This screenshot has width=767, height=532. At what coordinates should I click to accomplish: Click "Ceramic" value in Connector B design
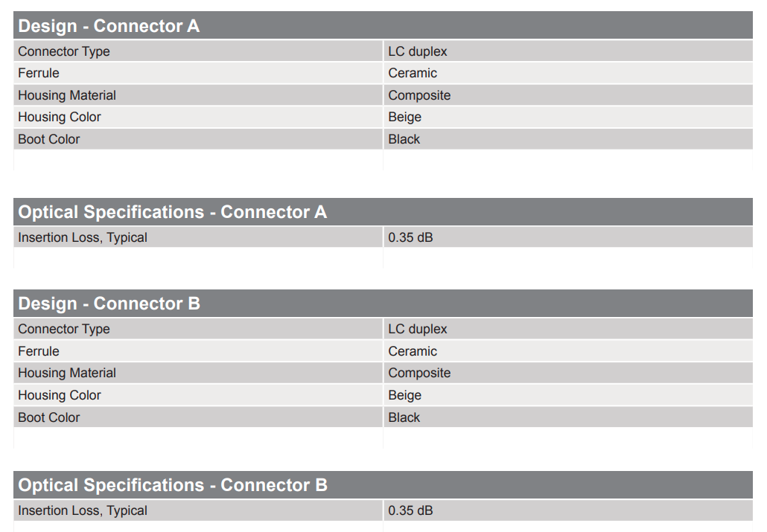[x=413, y=351]
